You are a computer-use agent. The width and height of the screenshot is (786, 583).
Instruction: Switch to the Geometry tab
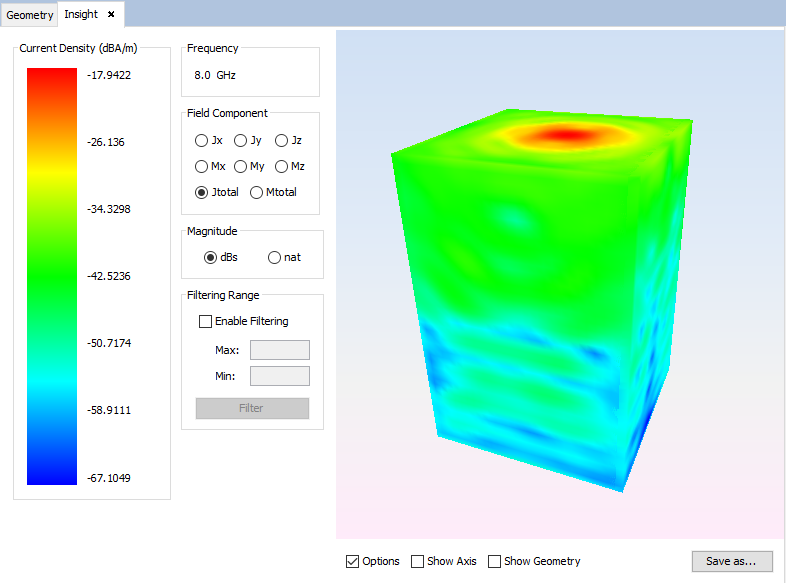tap(30, 14)
